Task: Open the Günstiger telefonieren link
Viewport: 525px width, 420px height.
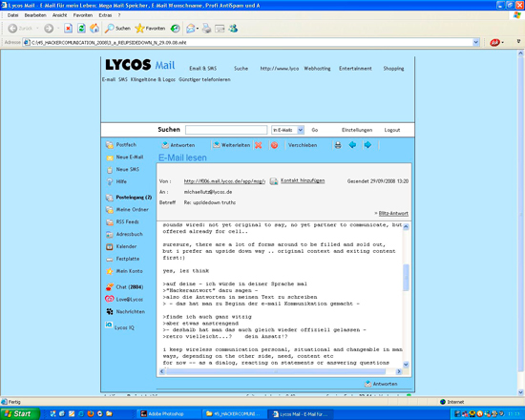Action: click(x=204, y=79)
